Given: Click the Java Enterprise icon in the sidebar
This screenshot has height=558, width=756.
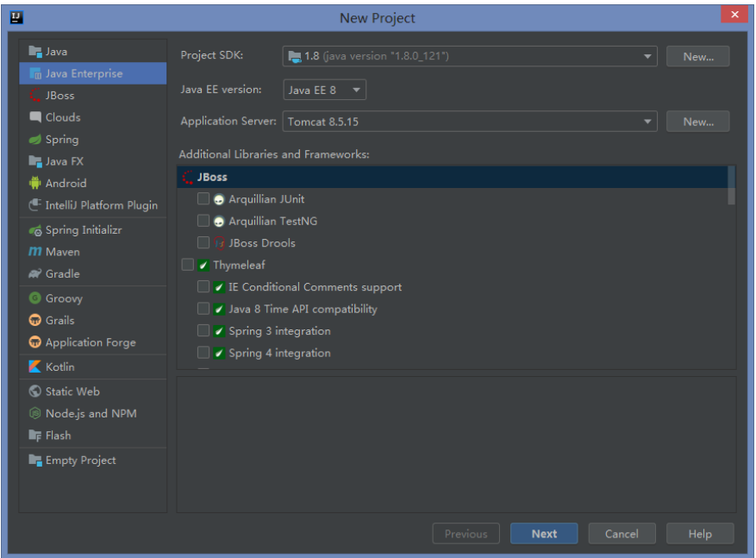Looking at the screenshot, I should click(x=35, y=74).
